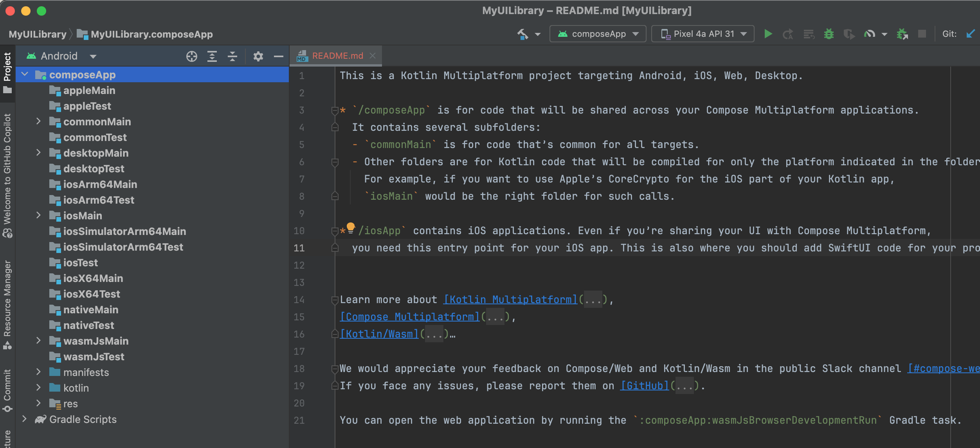Click Apply Changes and Restart Activity icon

coord(788,34)
